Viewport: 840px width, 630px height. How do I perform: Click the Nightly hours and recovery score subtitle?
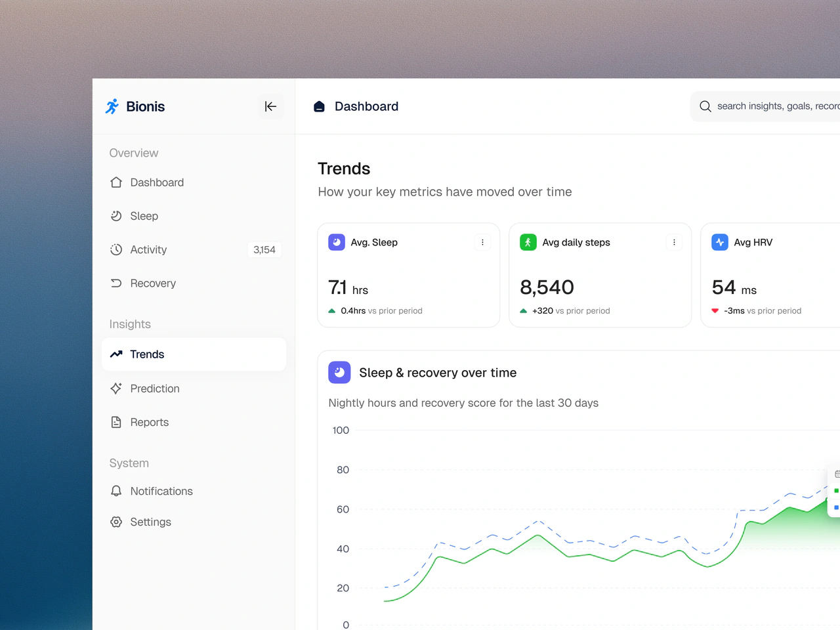click(x=463, y=403)
